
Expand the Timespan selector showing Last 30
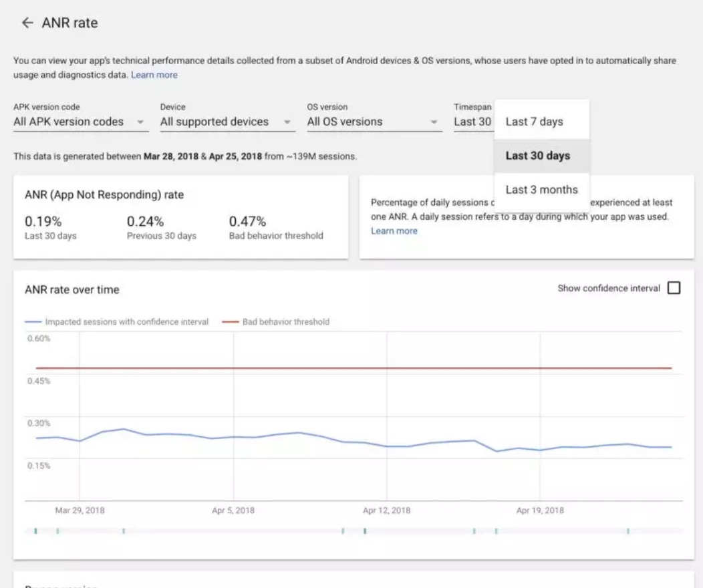[x=473, y=122]
